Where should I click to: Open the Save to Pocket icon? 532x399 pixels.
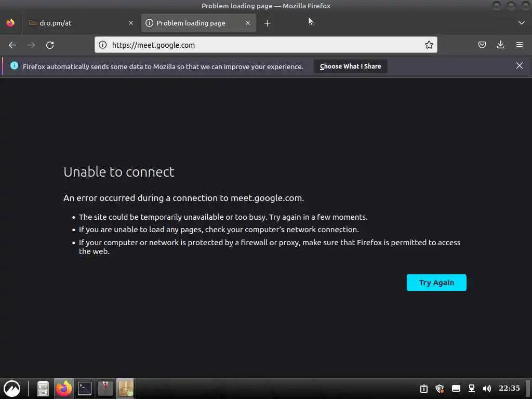pyautogui.click(x=482, y=45)
